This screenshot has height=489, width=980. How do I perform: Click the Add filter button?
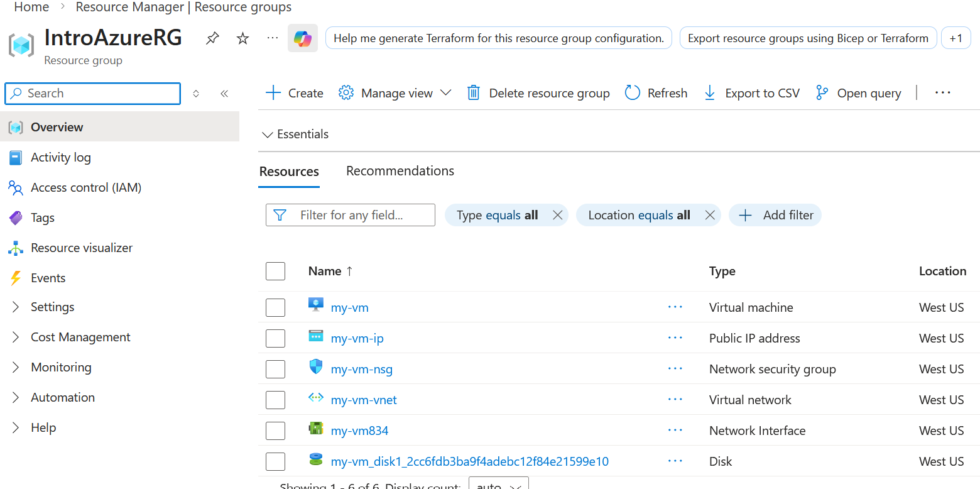tap(775, 215)
